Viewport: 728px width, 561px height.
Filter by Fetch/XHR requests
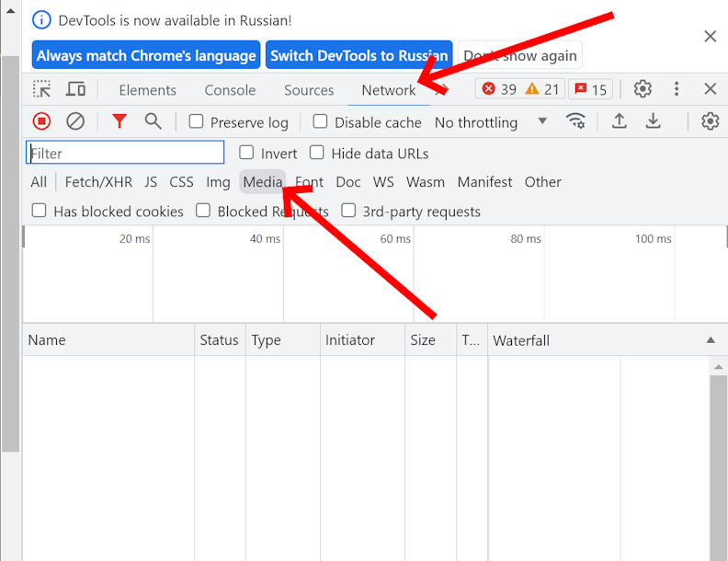click(98, 181)
